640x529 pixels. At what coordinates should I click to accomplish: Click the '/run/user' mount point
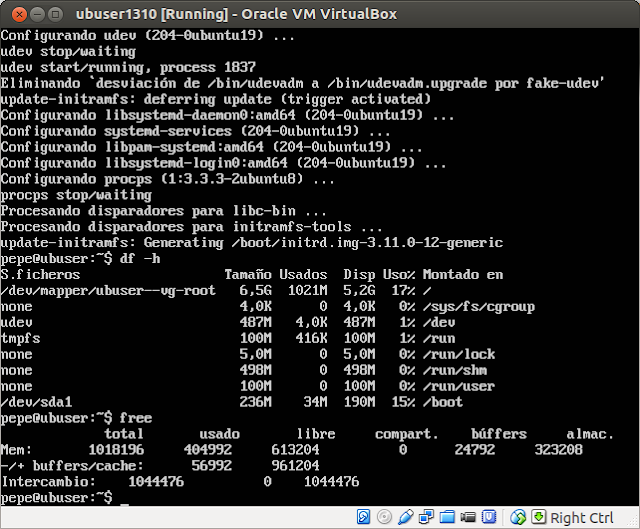click(459, 386)
